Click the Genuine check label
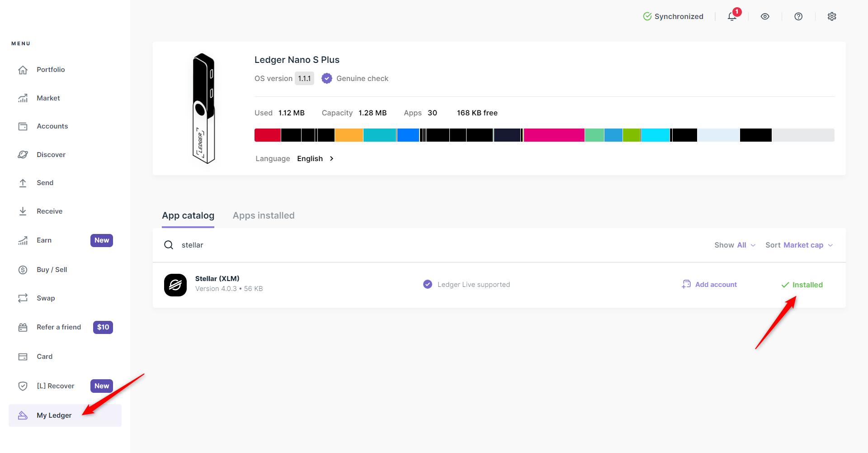The image size is (868, 453). pyautogui.click(x=363, y=78)
